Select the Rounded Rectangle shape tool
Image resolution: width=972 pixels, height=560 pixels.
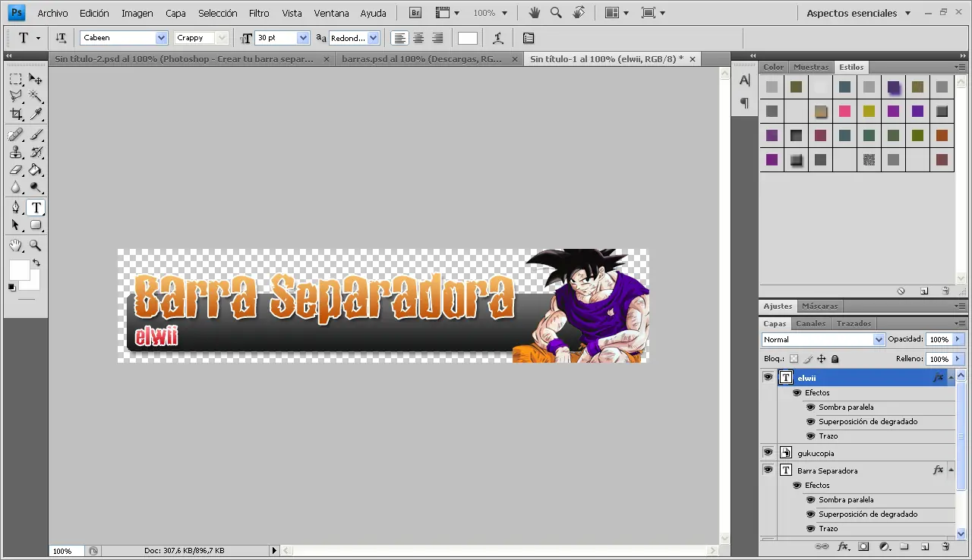click(x=36, y=225)
